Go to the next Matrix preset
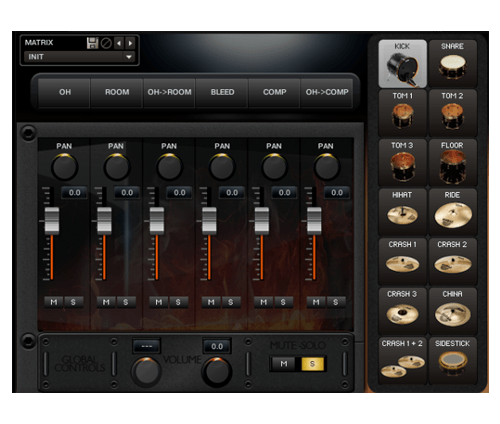This screenshot has height=424, width=500. 130,43
